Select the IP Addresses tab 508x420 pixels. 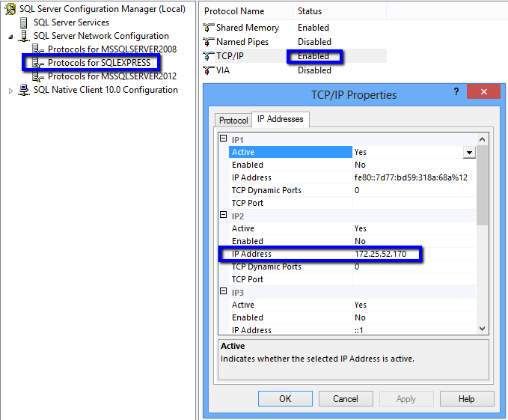(x=281, y=119)
